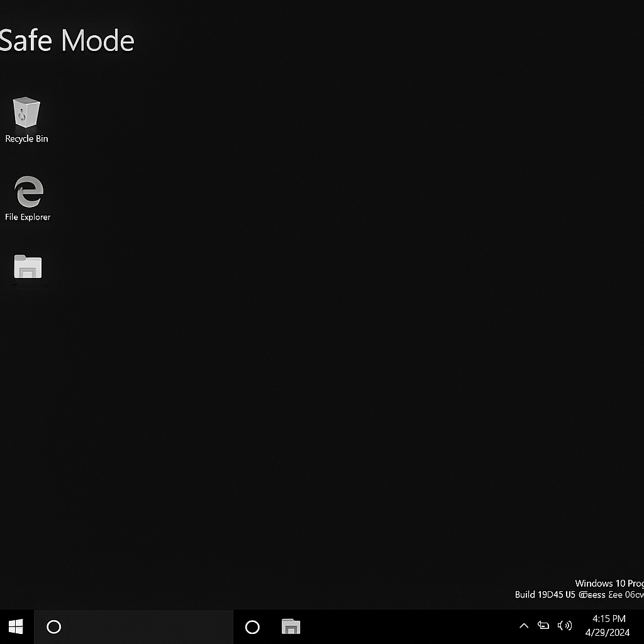Viewport: 644px width, 644px height.
Task: Open the clock showing 4:15 PM
Action: pyautogui.click(x=608, y=619)
